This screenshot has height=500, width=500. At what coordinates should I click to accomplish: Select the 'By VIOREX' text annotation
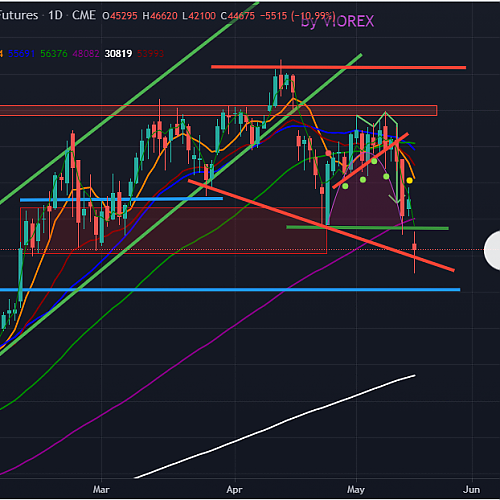click(x=337, y=22)
